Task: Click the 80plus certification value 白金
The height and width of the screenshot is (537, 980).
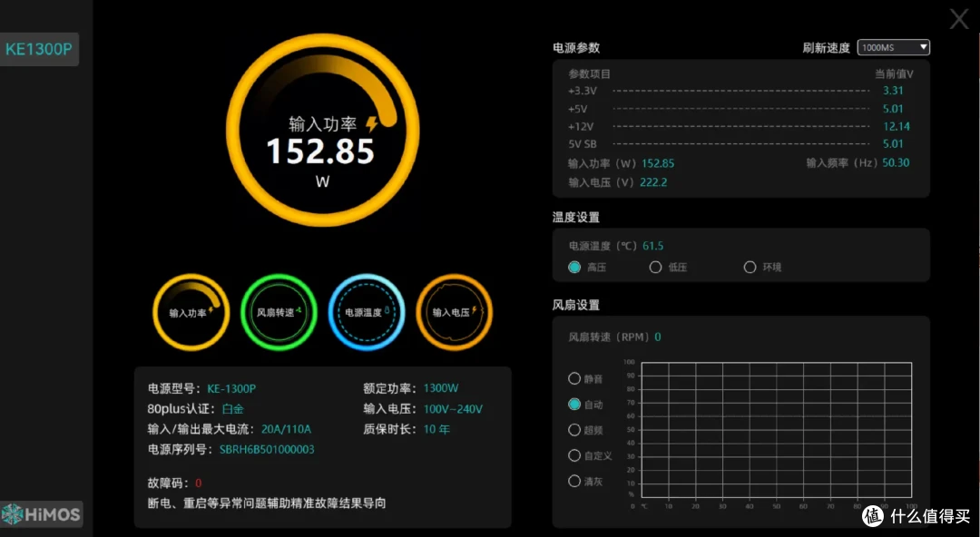Action: coord(232,409)
